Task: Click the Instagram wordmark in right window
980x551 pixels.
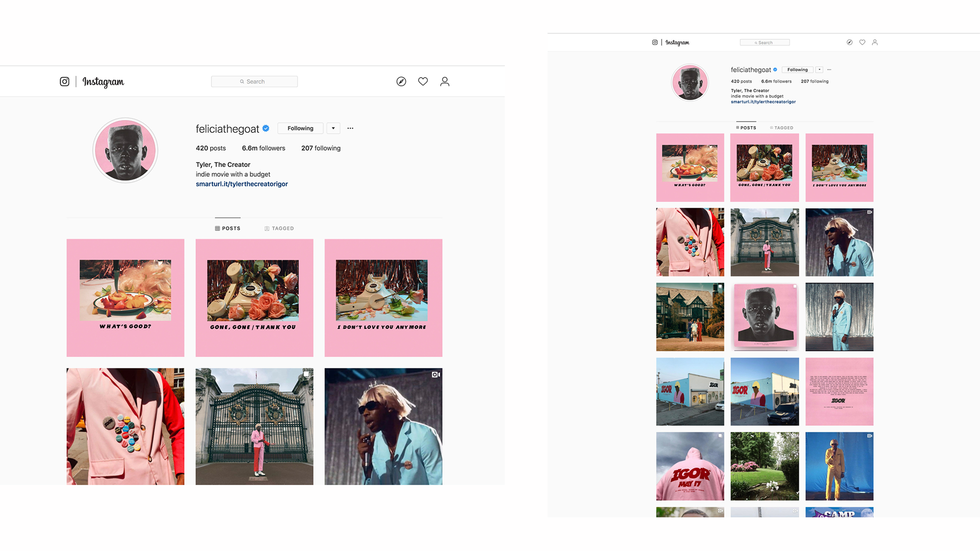Action: [677, 42]
